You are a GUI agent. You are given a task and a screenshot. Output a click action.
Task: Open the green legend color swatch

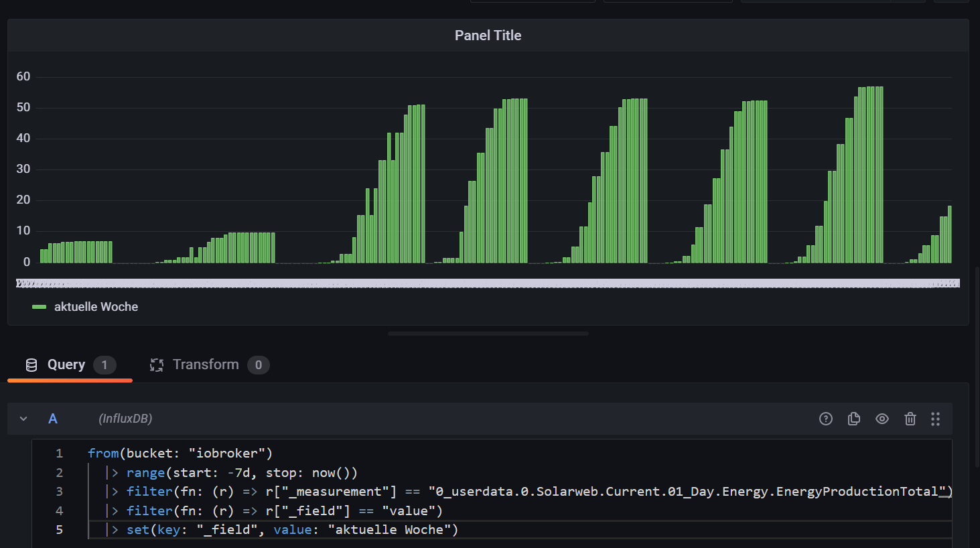pyautogui.click(x=40, y=307)
